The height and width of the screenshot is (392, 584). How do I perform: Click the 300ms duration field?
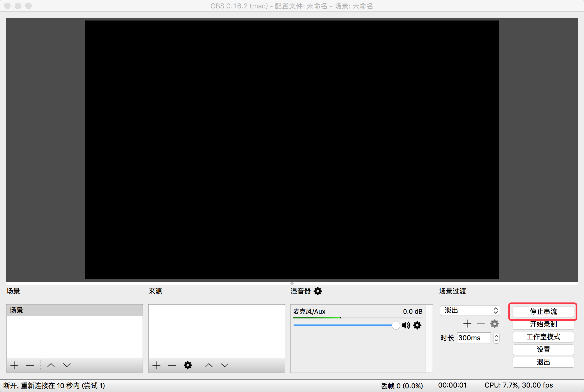(474, 338)
